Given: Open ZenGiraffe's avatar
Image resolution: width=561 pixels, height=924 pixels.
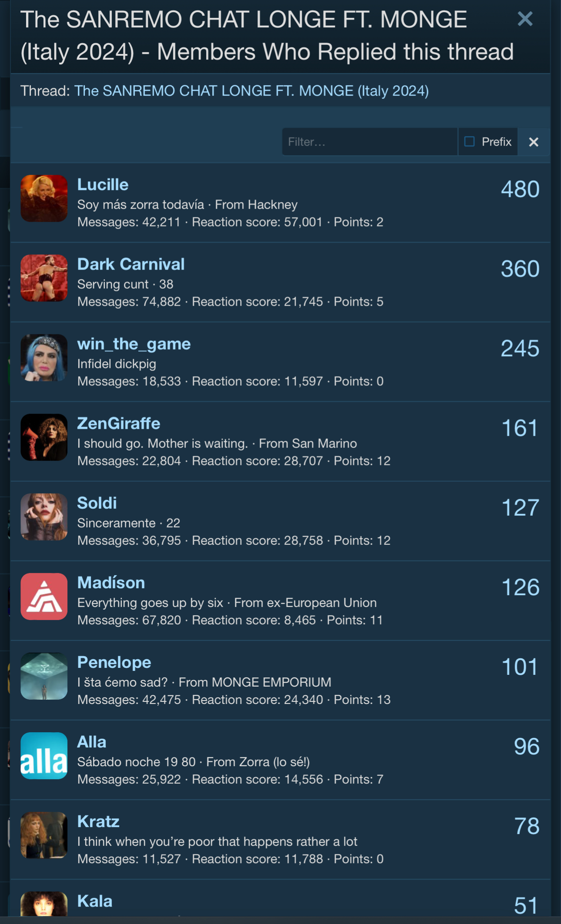Looking at the screenshot, I should click(x=44, y=437).
